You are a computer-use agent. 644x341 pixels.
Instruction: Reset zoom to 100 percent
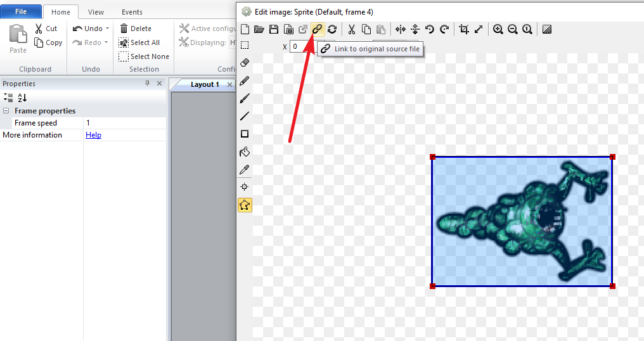527,29
